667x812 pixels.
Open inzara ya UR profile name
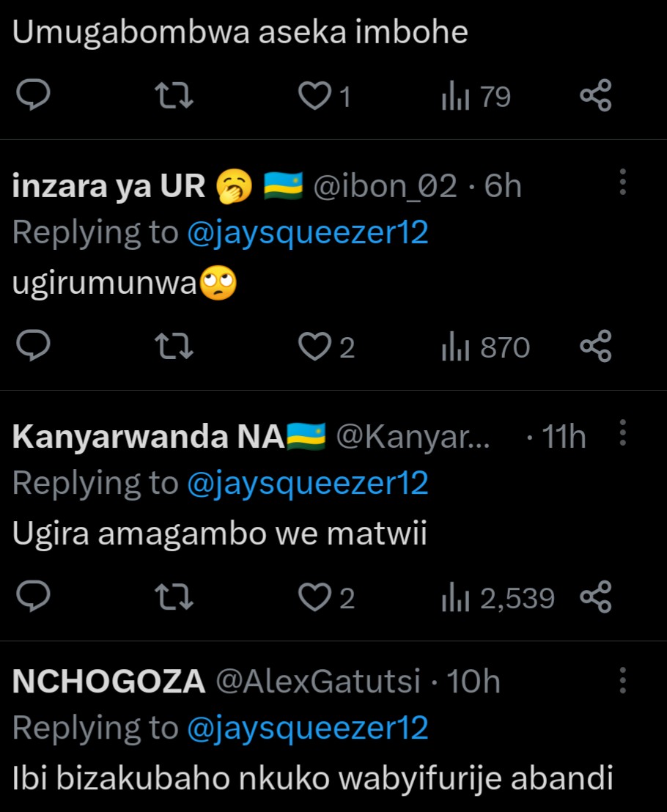tap(109, 188)
